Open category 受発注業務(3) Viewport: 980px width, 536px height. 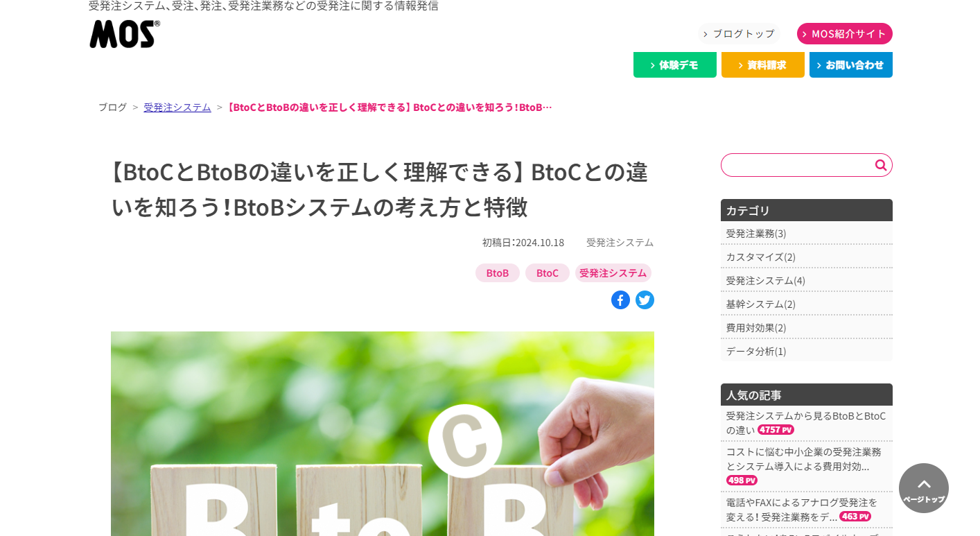(807, 233)
